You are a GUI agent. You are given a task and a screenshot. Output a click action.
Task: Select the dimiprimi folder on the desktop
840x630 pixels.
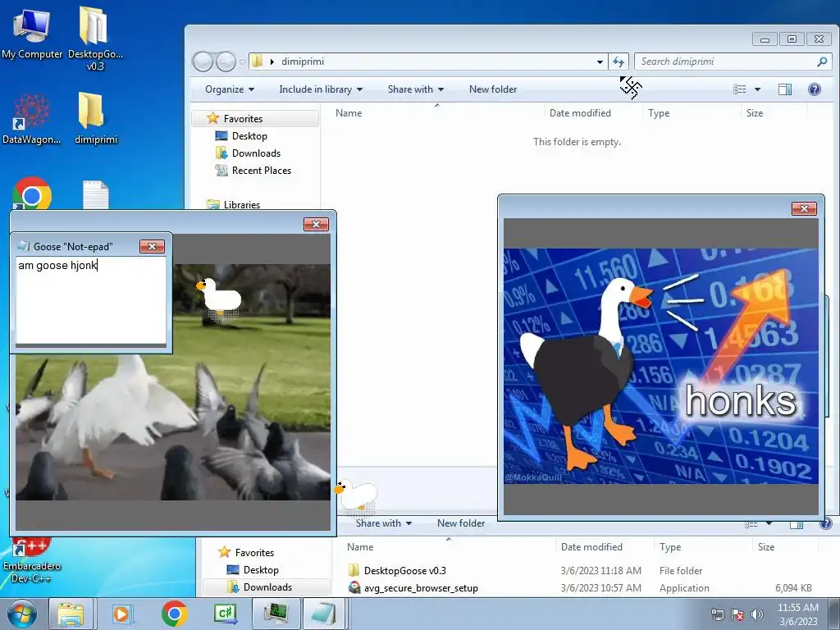click(x=95, y=119)
